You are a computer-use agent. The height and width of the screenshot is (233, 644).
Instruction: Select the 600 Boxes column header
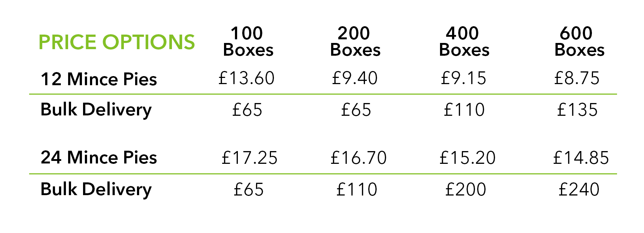579,42
